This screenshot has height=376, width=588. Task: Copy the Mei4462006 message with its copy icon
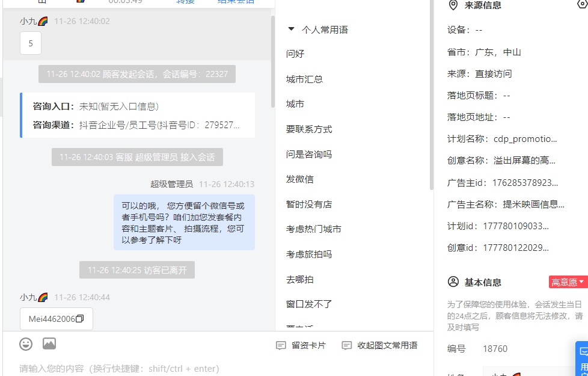pyautogui.click(x=79, y=319)
